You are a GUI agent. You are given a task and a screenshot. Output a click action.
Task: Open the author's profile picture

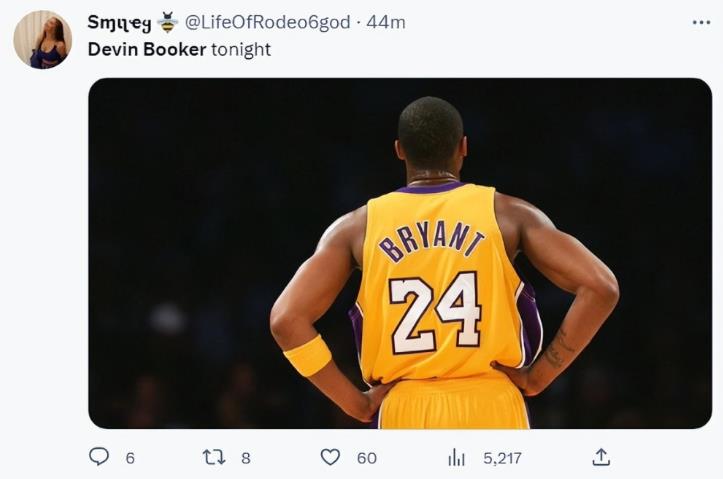click(42, 40)
